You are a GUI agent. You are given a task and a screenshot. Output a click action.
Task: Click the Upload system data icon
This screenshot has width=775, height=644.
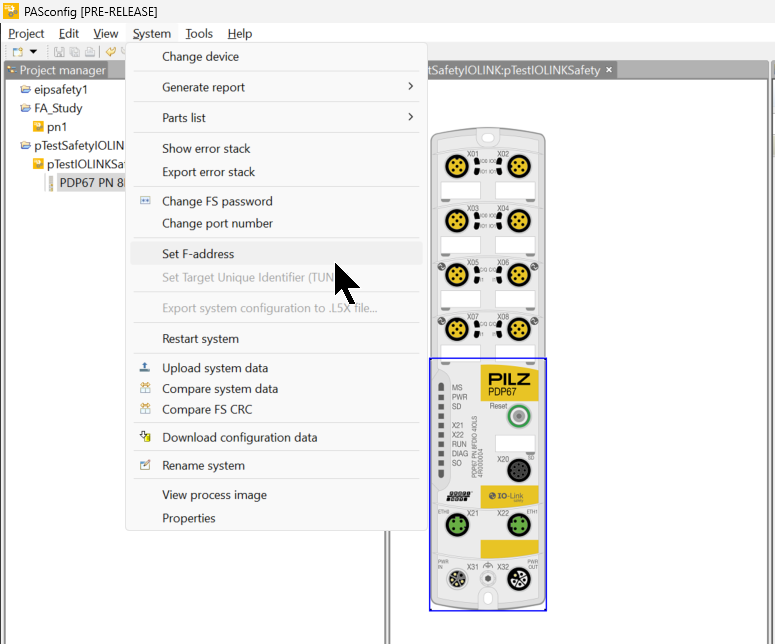(x=145, y=367)
